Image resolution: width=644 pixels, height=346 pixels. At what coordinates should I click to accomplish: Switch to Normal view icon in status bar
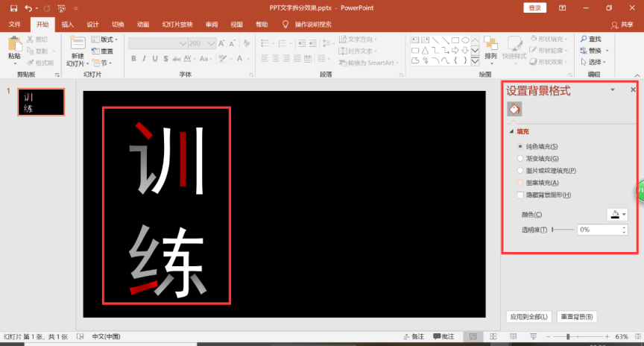[473, 336]
